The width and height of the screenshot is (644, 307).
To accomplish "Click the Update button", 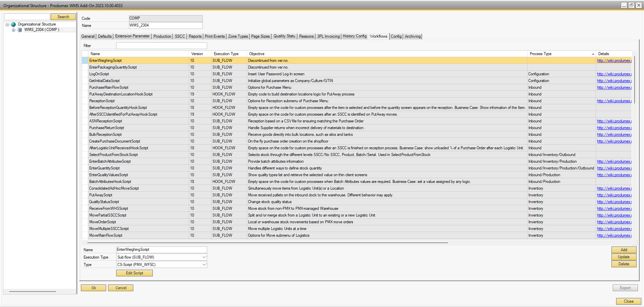I will pos(624,257).
